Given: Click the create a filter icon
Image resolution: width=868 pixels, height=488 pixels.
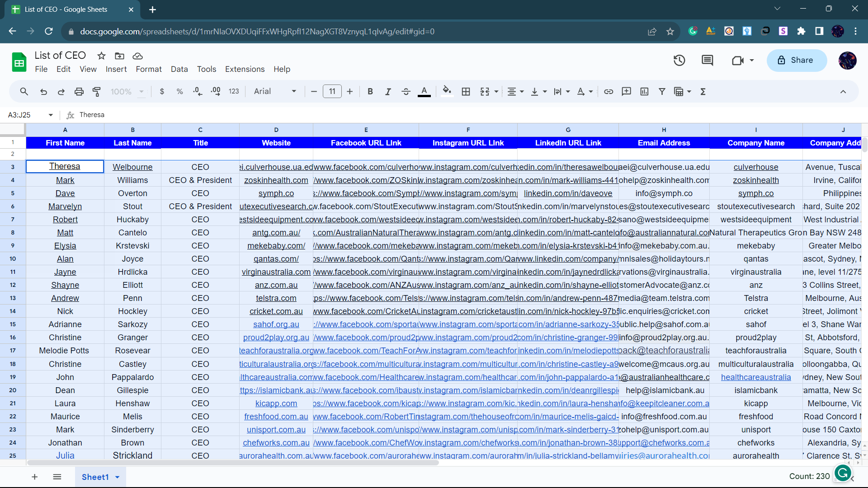Looking at the screenshot, I should pyautogui.click(x=662, y=92).
